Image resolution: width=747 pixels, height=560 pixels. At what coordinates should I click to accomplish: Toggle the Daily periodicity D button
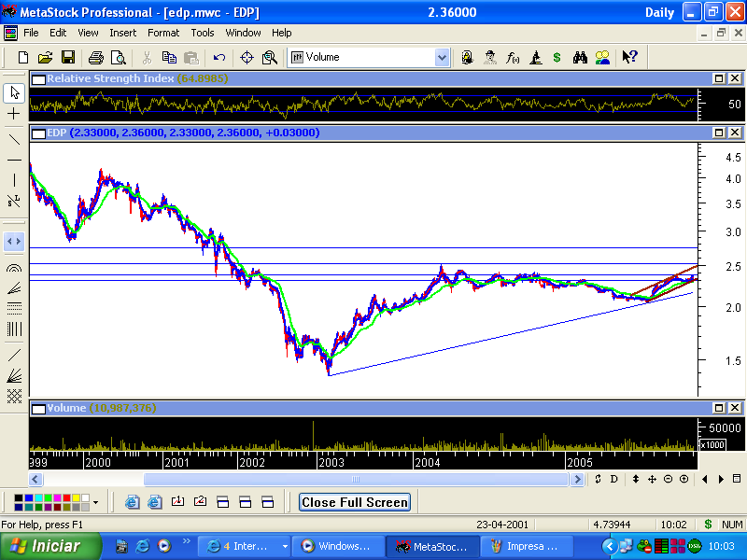pyautogui.click(x=613, y=479)
